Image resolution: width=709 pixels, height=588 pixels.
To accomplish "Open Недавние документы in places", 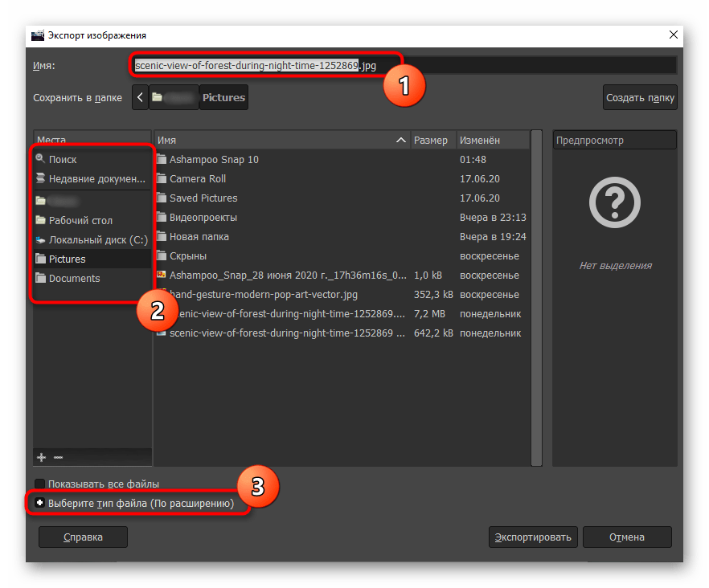I will [92, 178].
